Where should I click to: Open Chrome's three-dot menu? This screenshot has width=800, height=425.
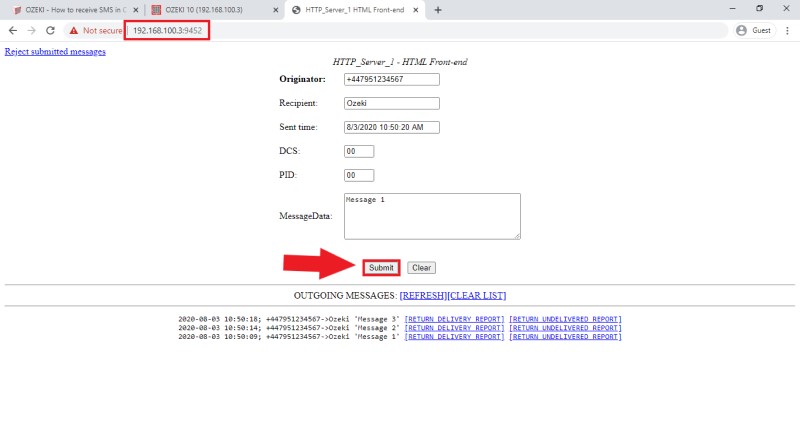click(787, 30)
